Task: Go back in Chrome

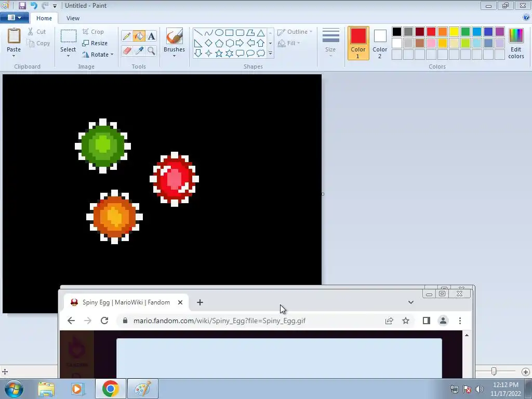Action: point(71,321)
